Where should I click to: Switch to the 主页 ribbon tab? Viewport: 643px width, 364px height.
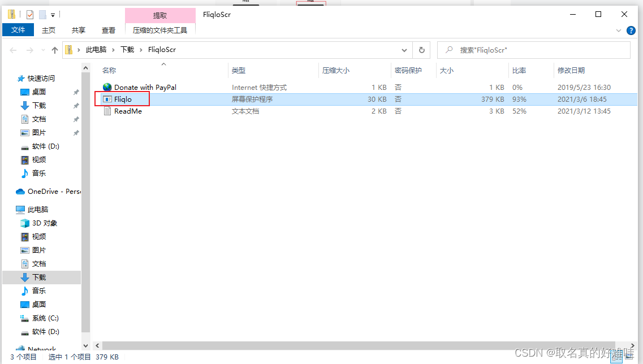pyautogui.click(x=49, y=30)
